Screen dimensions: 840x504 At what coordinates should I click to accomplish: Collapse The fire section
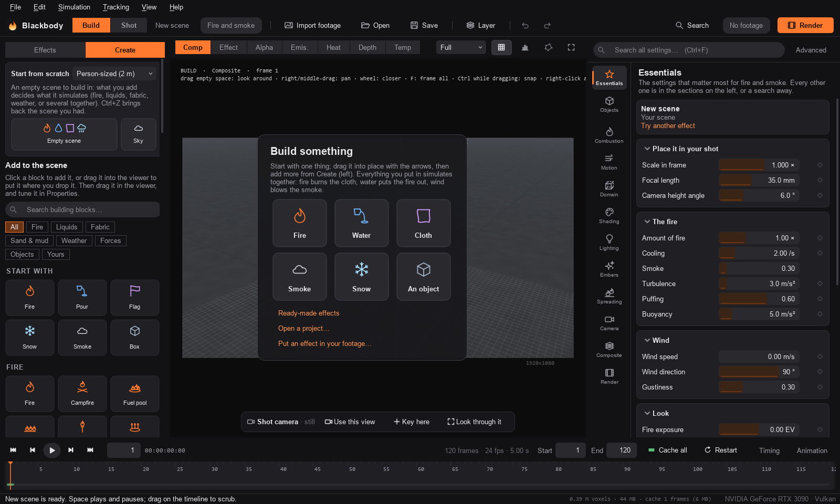(647, 222)
